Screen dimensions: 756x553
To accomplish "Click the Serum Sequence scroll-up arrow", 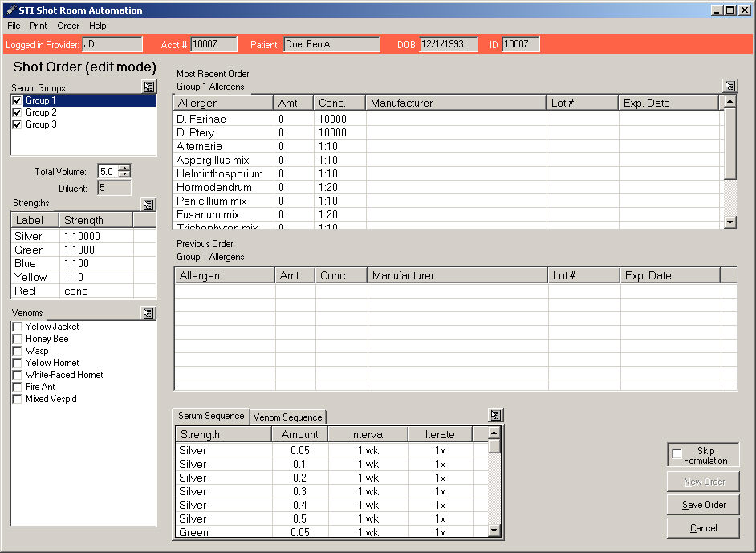I will pos(494,433).
